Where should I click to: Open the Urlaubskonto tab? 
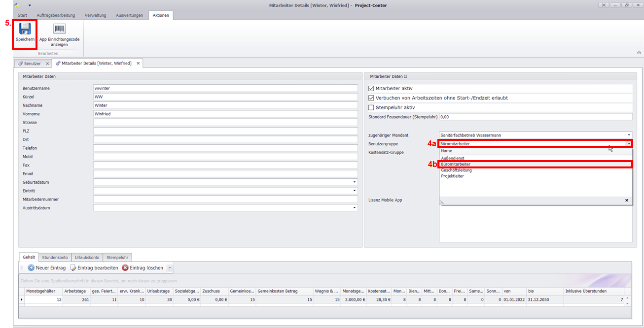[87, 257]
